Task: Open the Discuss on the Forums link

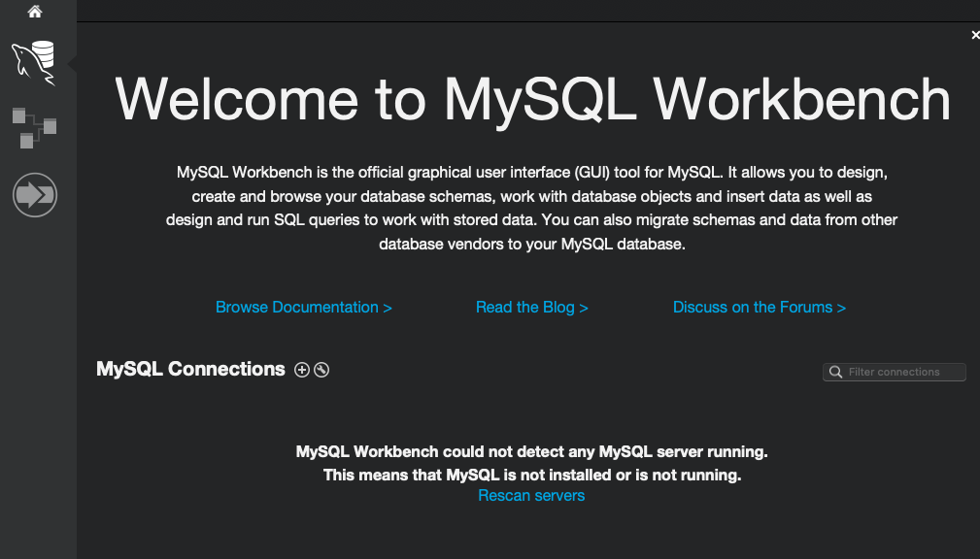Action: coord(760,308)
